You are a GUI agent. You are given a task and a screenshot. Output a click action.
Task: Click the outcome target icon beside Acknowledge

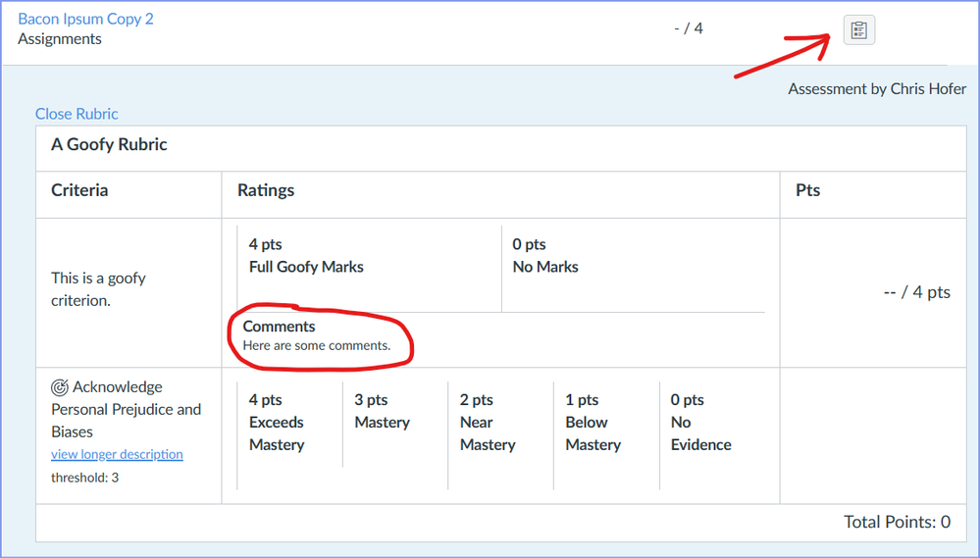[x=60, y=387]
